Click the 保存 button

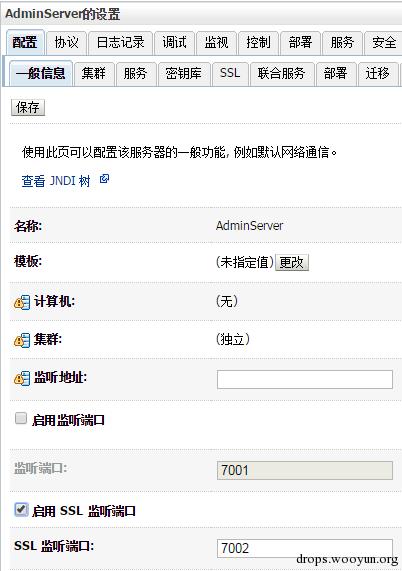click(x=28, y=107)
